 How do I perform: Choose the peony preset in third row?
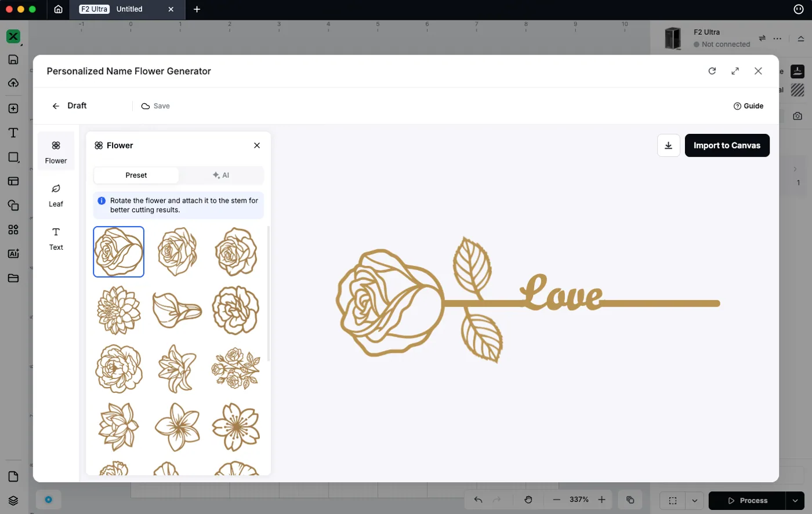click(x=119, y=369)
